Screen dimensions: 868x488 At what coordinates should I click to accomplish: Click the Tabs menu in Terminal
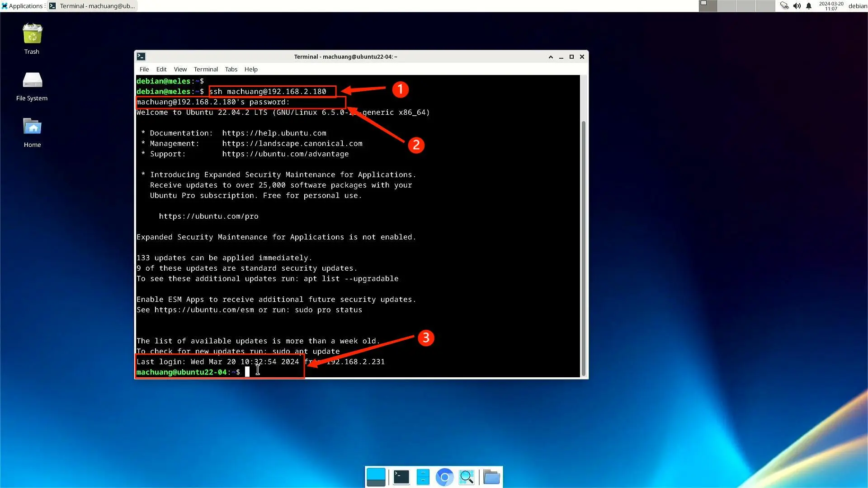coord(231,69)
